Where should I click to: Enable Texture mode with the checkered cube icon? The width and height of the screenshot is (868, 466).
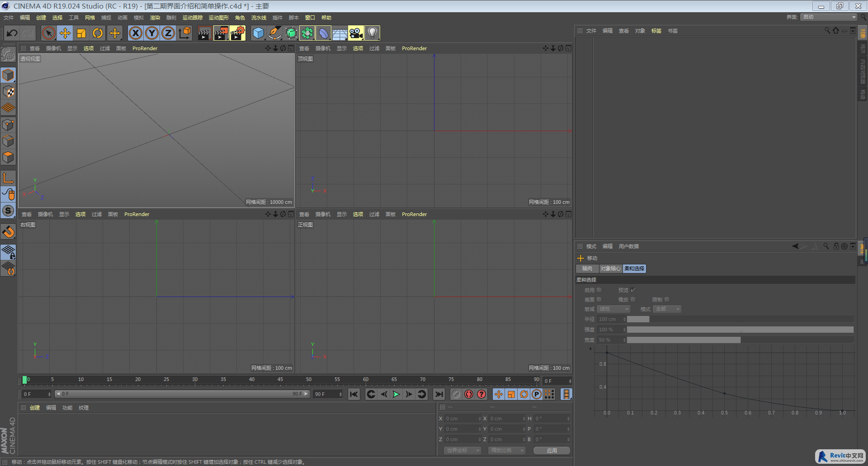coord(8,92)
